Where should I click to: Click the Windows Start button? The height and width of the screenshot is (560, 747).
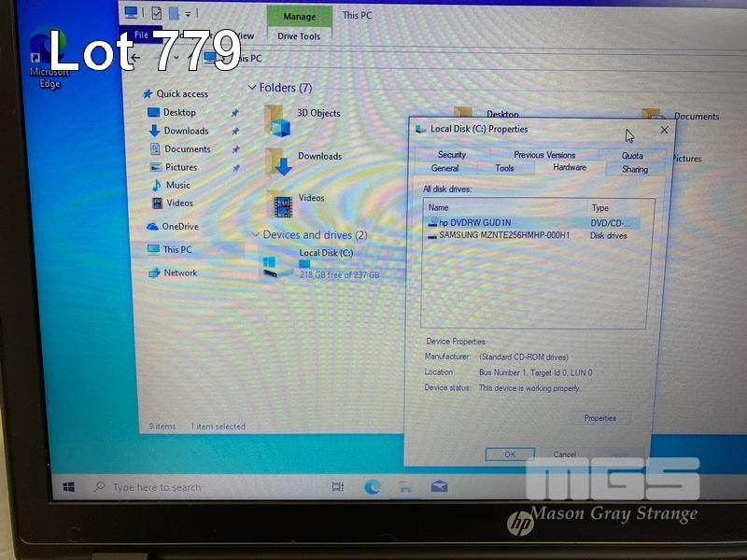tap(69, 487)
